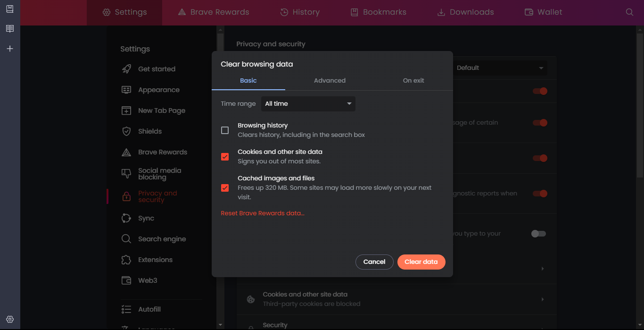Image resolution: width=644 pixels, height=330 pixels.
Task: Click the Social media blocking thumbs-down icon
Action: point(126,174)
